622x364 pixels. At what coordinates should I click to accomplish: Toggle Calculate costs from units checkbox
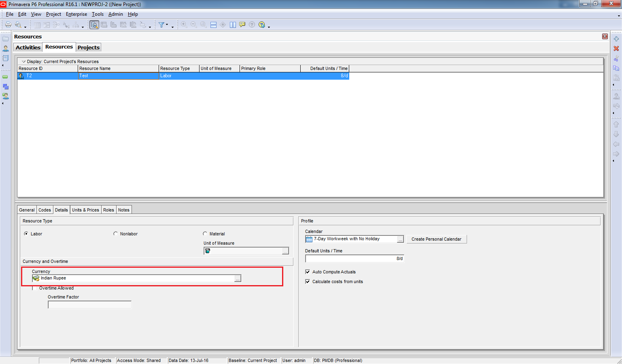(x=308, y=281)
